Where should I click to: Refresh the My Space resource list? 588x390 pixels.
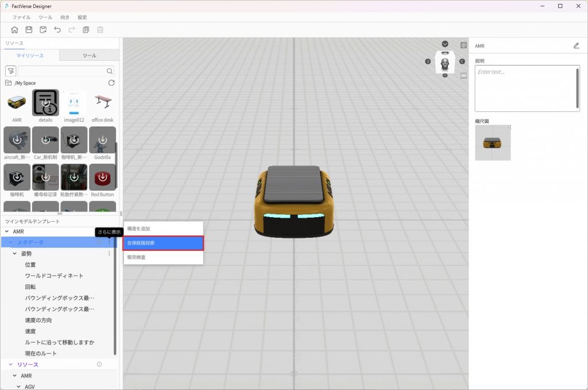coord(111,83)
